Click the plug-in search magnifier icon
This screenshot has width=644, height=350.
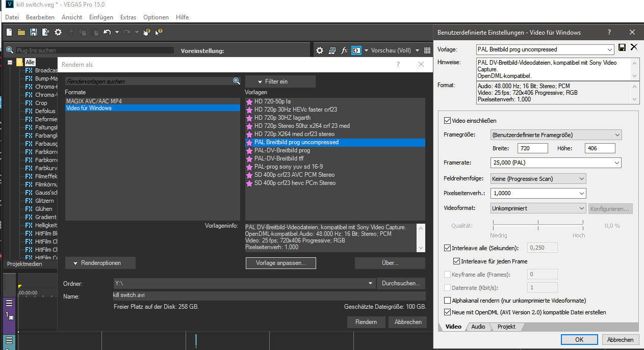click(10, 50)
